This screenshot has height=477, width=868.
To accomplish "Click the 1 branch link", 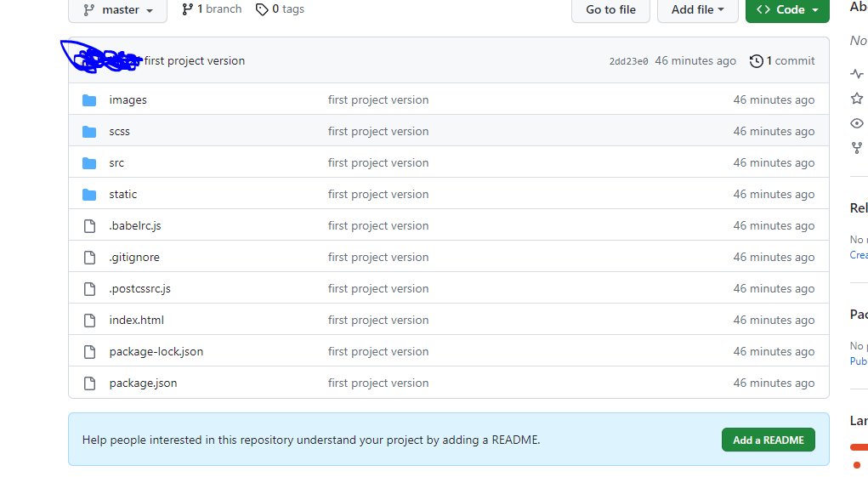I will click(x=212, y=9).
